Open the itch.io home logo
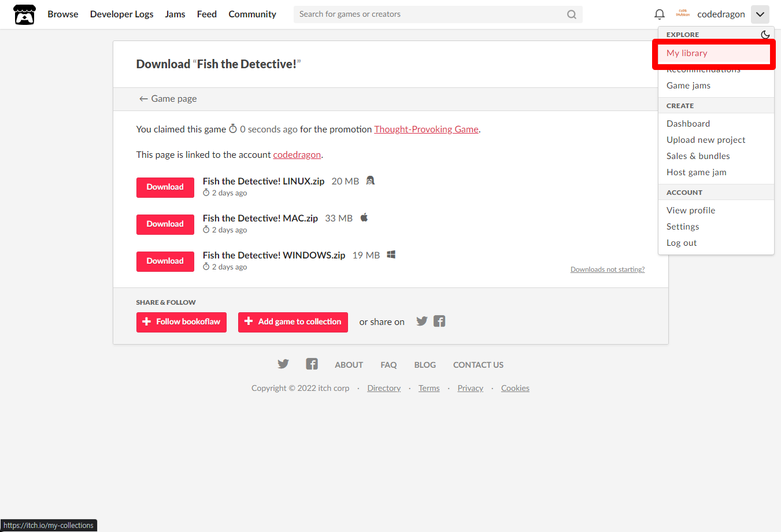Image resolution: width=781 pixels, height=532 pixels. click(x=24, y=14)
